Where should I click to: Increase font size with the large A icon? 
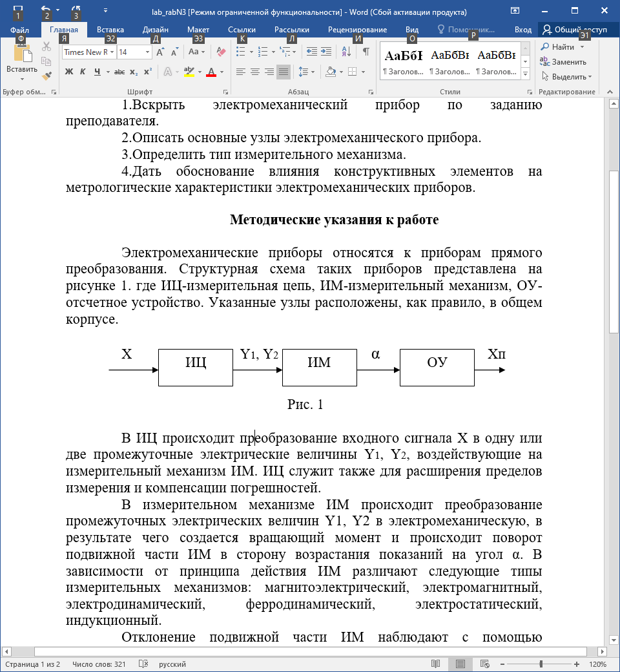(x=160, y=52)
